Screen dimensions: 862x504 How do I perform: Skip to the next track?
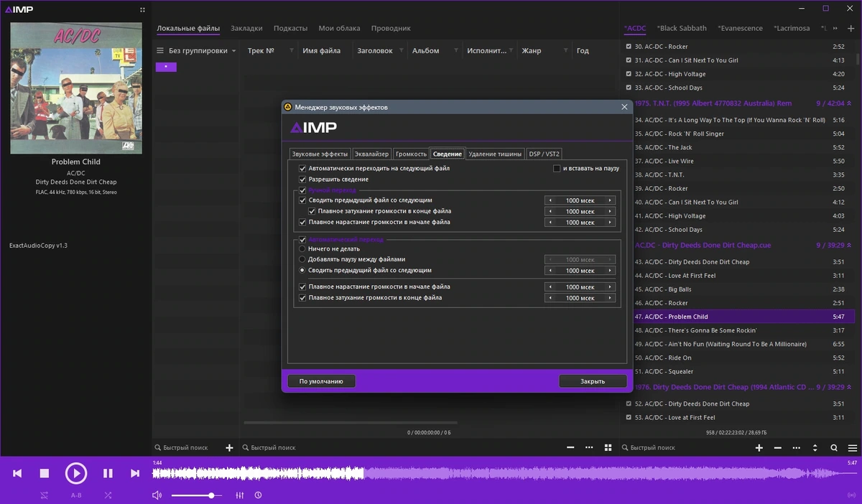point(135,473)
